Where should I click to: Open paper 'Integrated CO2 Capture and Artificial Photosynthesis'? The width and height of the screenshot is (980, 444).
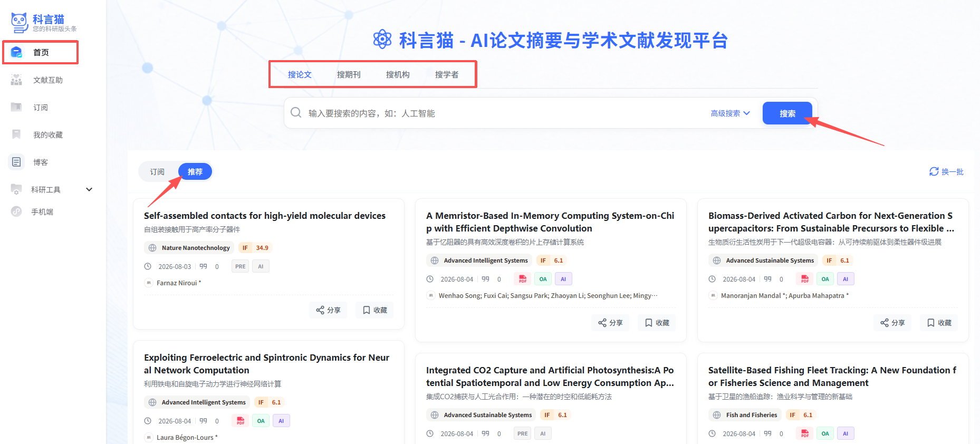pyautogui.click(x=550, y=377)
